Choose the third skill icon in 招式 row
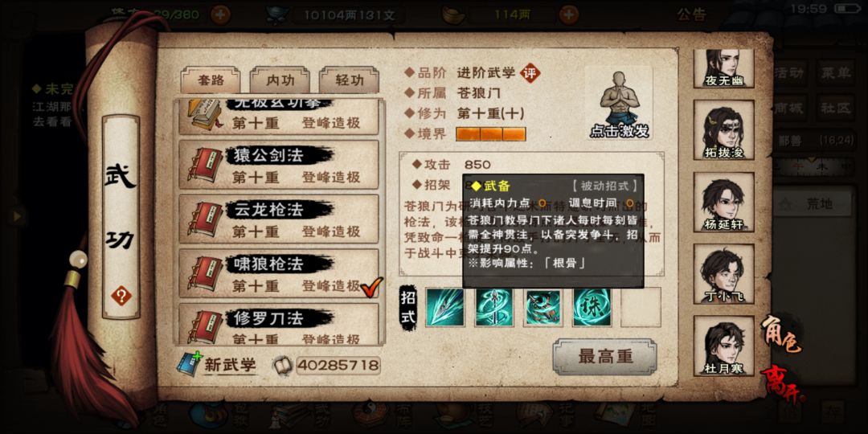The width and height of the screenshot is (868, 434). coord(543,307)
